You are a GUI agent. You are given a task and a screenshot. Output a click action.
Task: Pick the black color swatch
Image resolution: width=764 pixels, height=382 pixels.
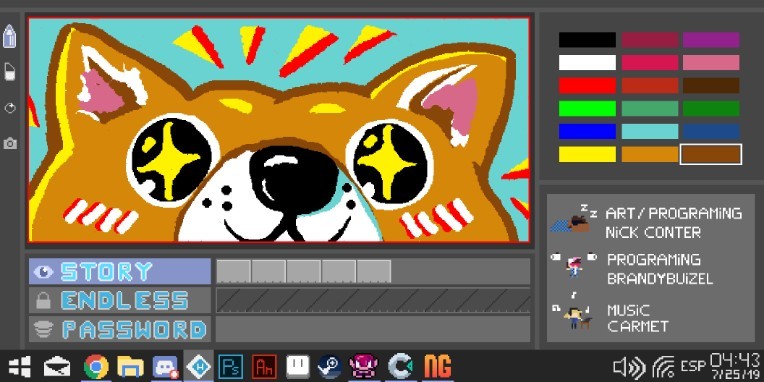point(587,40)
